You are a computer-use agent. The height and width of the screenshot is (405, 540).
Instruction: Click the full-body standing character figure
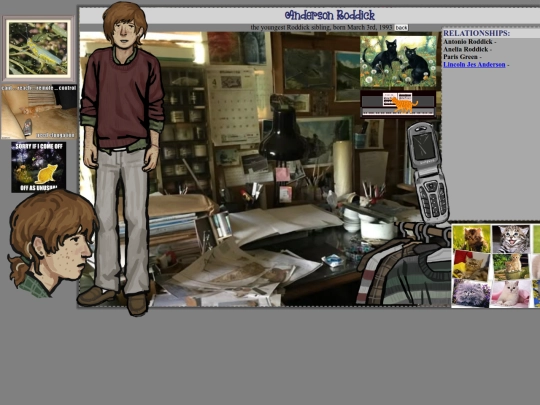[121, 158]
